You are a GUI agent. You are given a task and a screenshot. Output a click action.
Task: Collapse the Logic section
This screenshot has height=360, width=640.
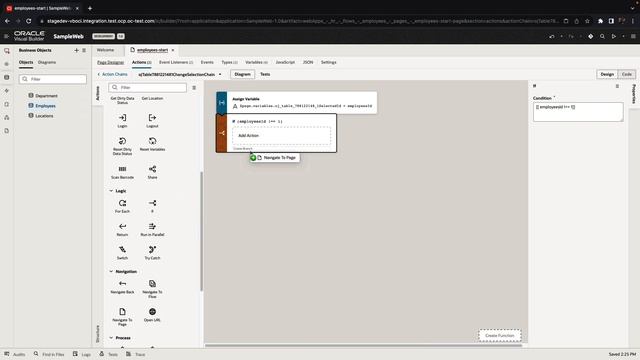(x=111, y=191)
